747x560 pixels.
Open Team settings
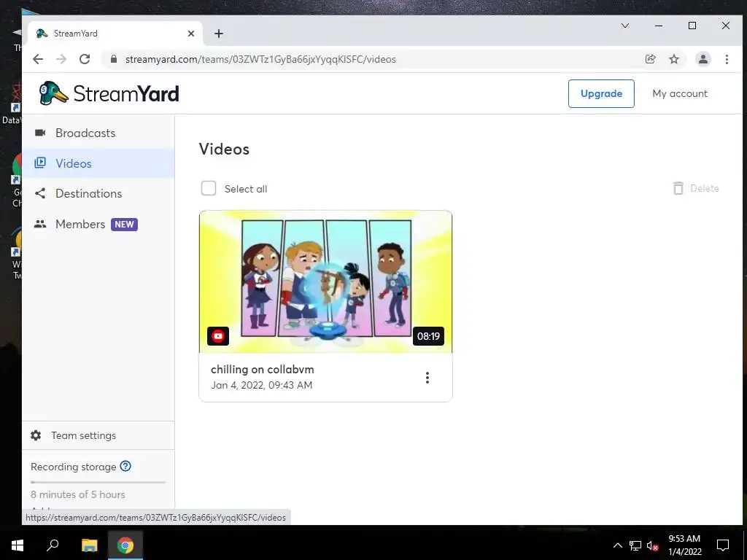(98, 435)
